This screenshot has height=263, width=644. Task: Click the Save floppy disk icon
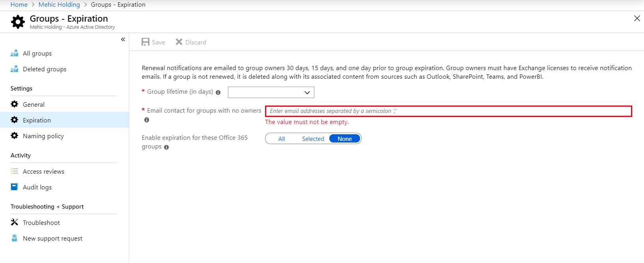(x=146, y=42)
